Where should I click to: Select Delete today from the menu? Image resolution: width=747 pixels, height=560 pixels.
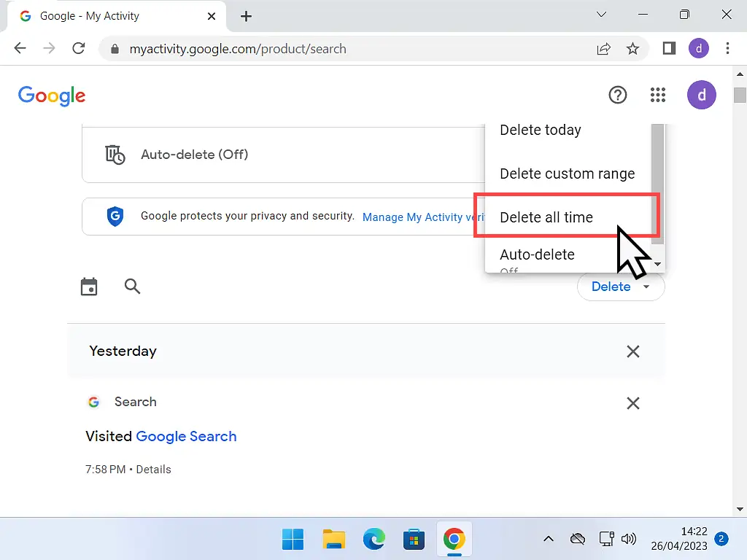540,130
